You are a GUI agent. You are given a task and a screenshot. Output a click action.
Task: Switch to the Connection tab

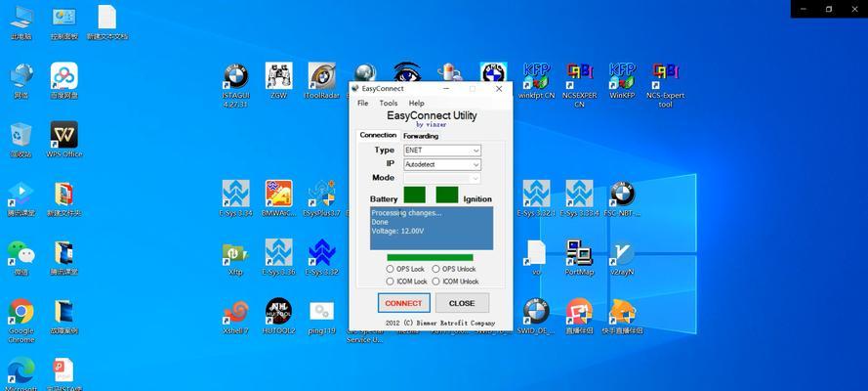coord(378,135)
